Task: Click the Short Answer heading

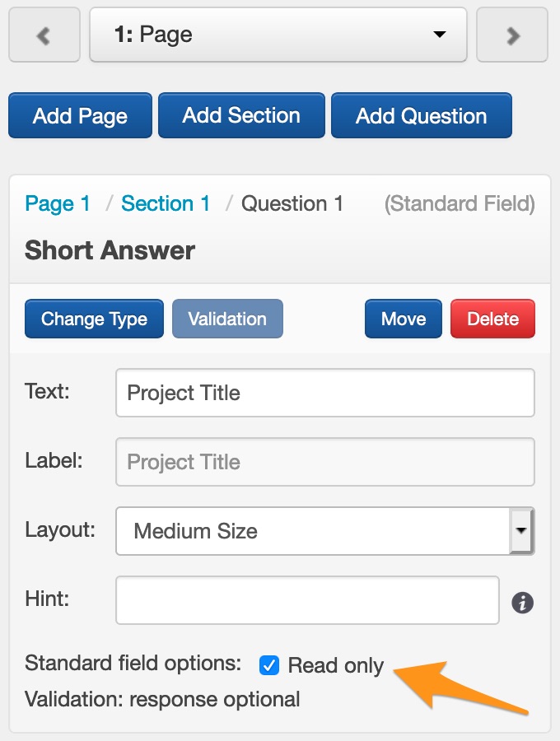Action: 110,250
